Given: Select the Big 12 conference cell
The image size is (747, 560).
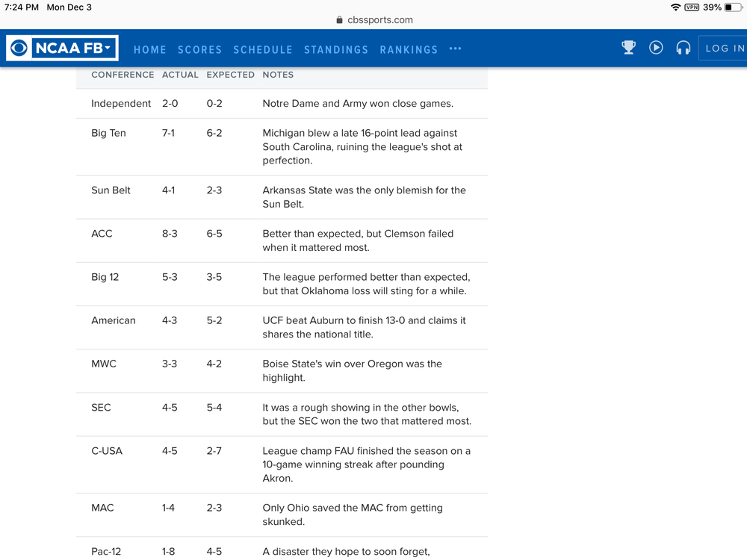Looking at the screenshot, I should [105, 277].
